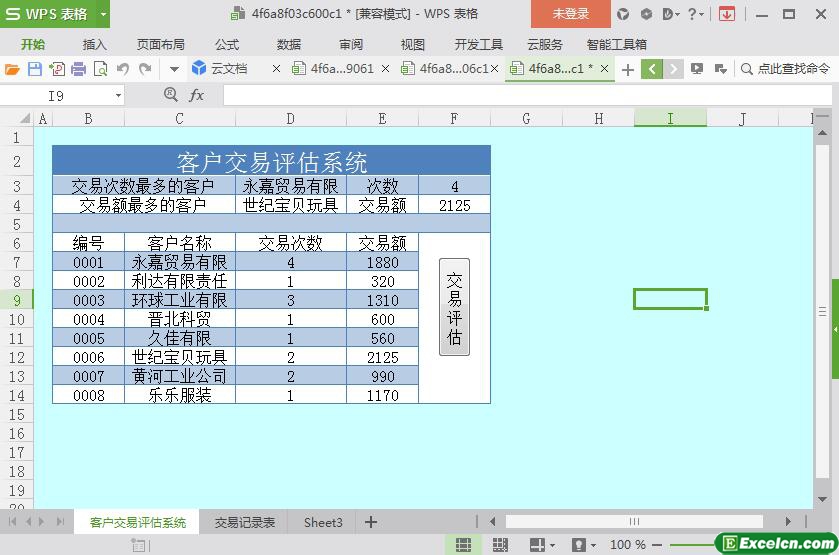The height and width of the screenshot is (555, 839).
Task: Click the fx insert function icon
Action: point(197,95)
